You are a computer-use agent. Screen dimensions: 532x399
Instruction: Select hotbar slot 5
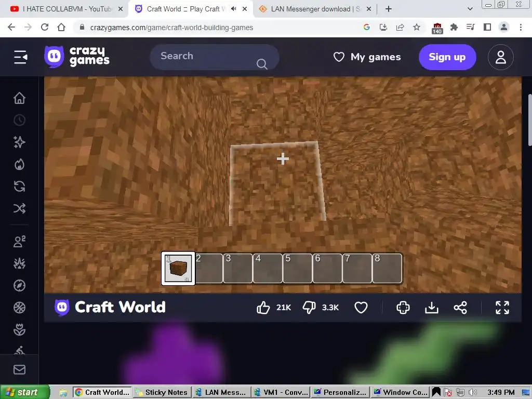point(298,269)
